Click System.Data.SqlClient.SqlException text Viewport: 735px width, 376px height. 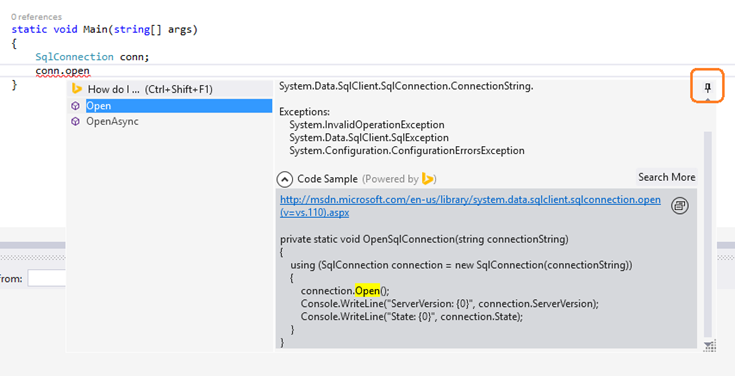click(369, 138)
